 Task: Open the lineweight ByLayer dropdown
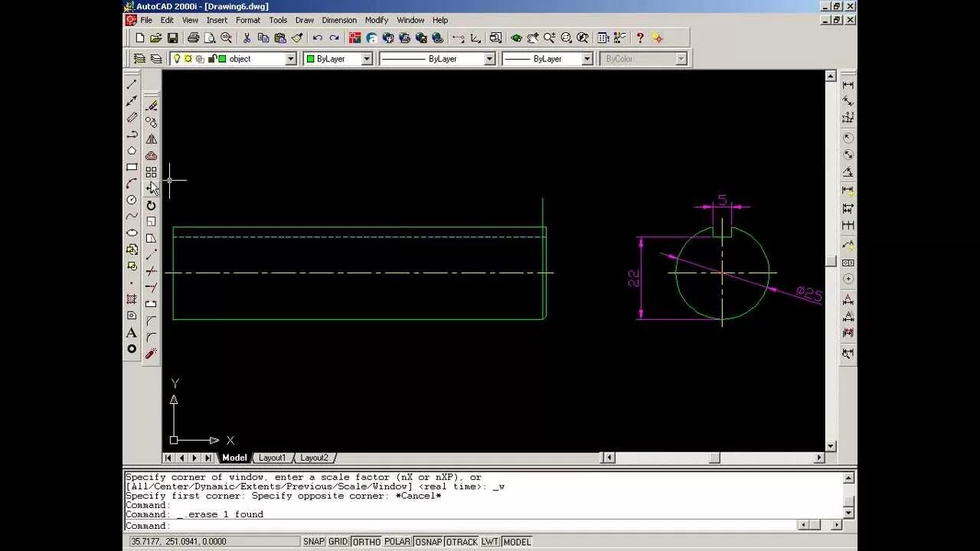pyautogui.click(x=587, y=59)
